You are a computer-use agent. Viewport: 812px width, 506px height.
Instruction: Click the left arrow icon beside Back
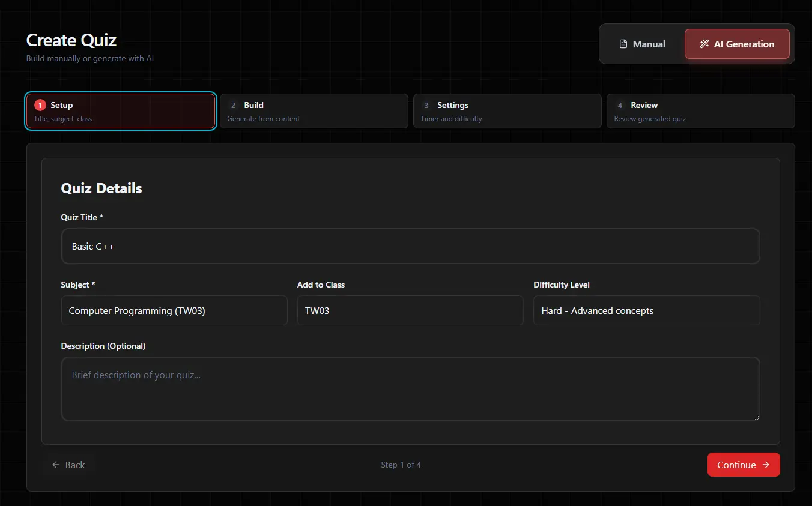tap(56, 465)
